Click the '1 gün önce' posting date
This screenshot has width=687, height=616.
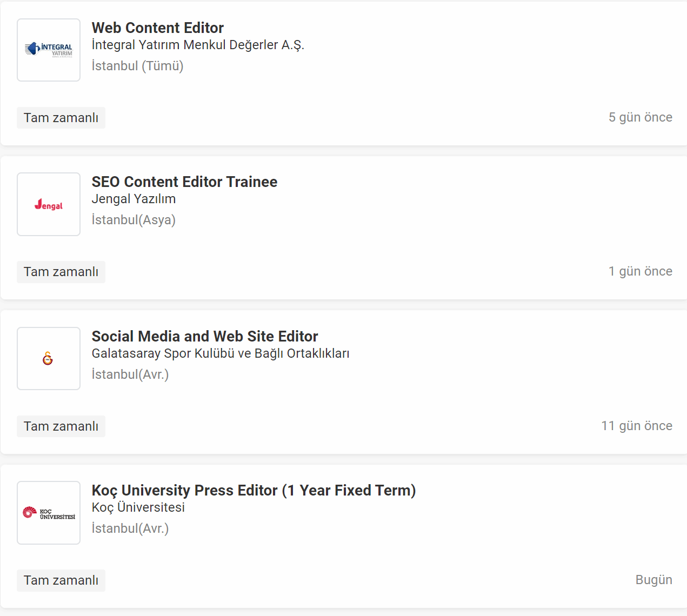click(641, 271)
